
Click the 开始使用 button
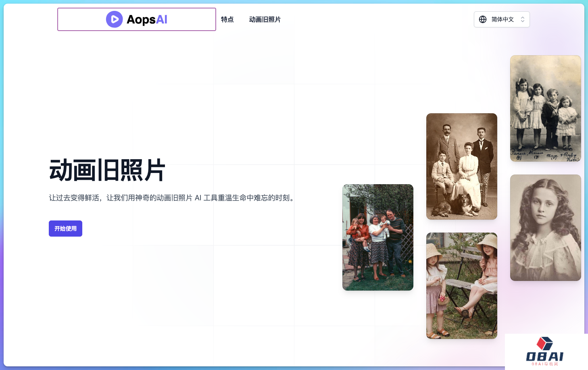click(65, 228)
